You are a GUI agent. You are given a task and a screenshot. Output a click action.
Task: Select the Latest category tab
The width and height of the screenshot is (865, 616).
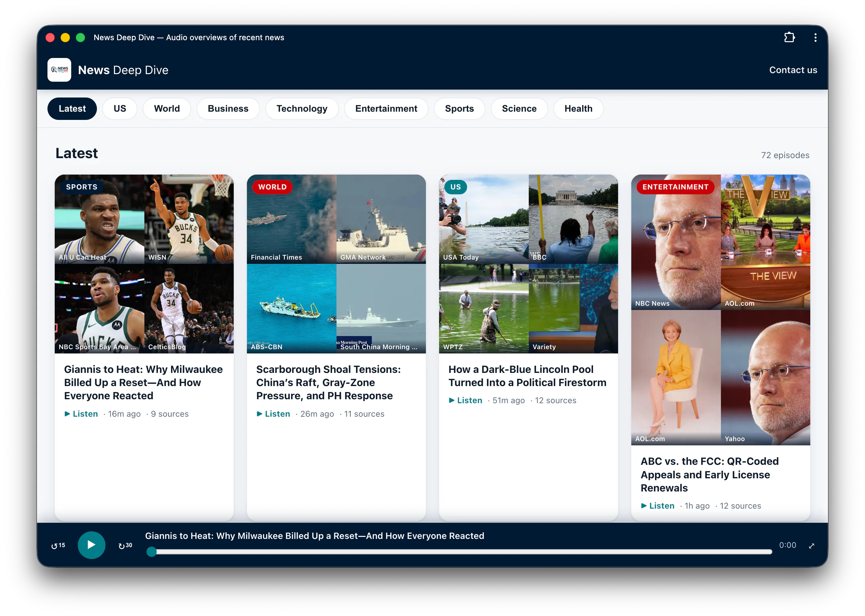click(x=72, y=108)
